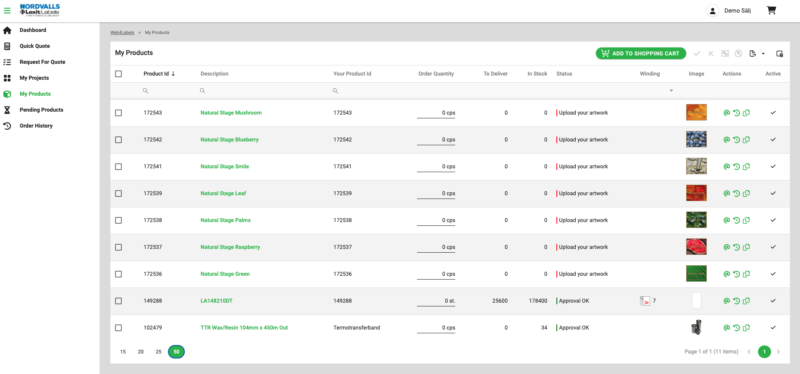This screenshot has width=800, height=374.
Task: Open Quick Quote from sidebar
Action: pos(35,46)
